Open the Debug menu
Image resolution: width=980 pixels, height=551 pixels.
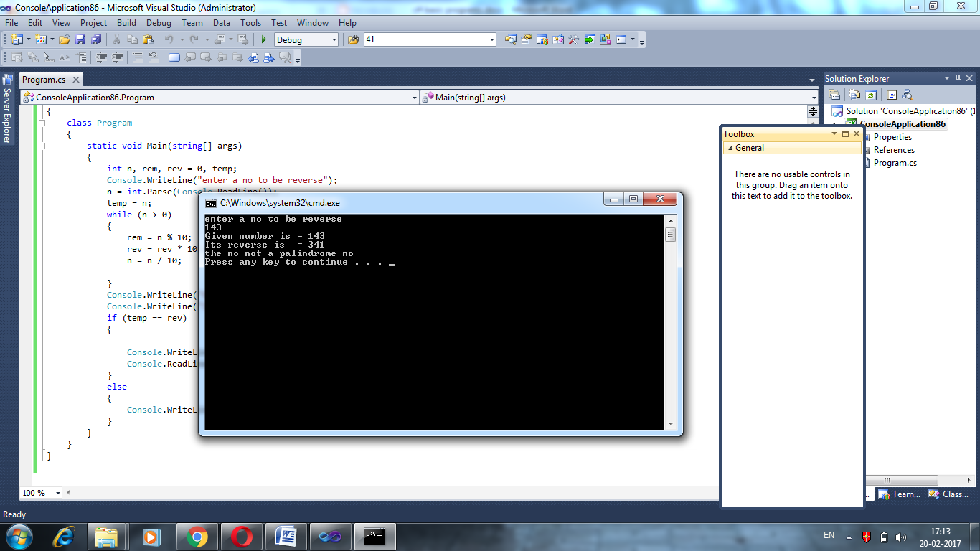click(x=159, y=22)
